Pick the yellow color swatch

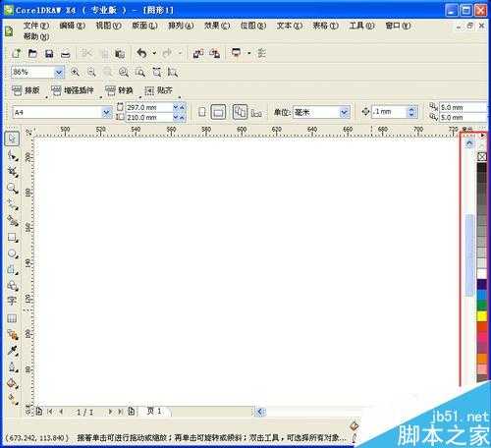point(482,316)
